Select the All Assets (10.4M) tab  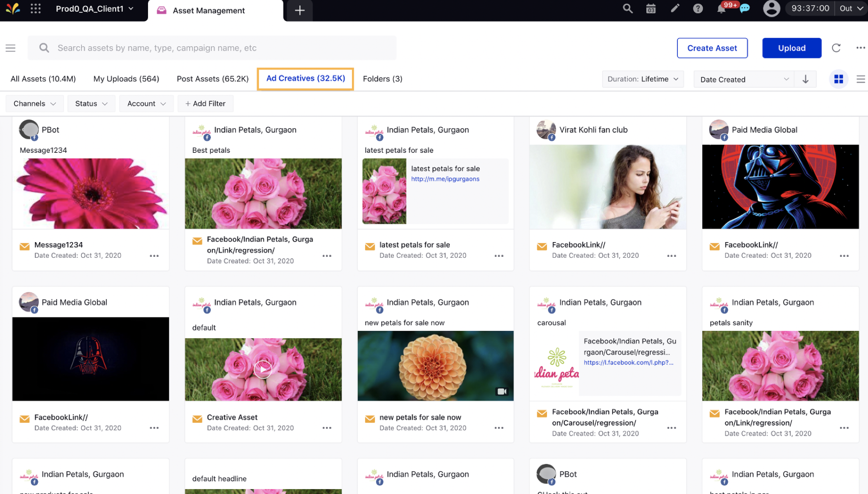43,79
